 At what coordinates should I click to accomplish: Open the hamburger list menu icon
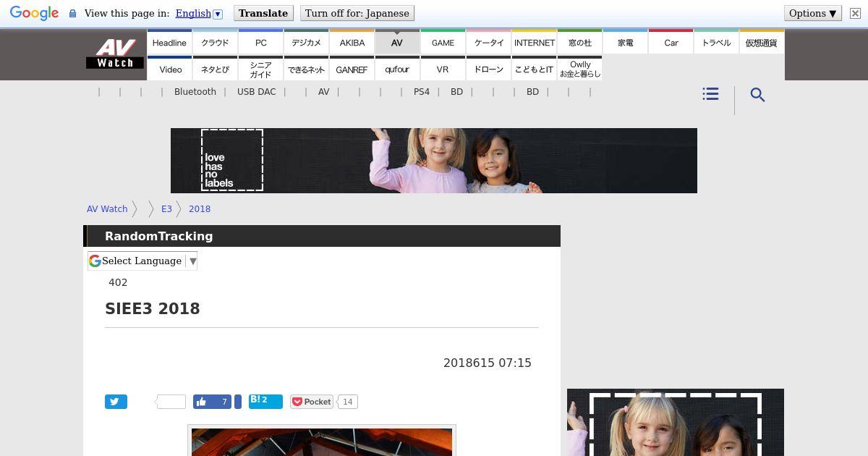click(x=710, y=94)
